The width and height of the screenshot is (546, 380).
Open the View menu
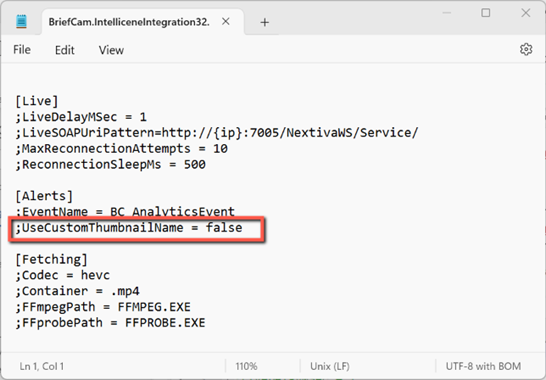coord(111,50)
